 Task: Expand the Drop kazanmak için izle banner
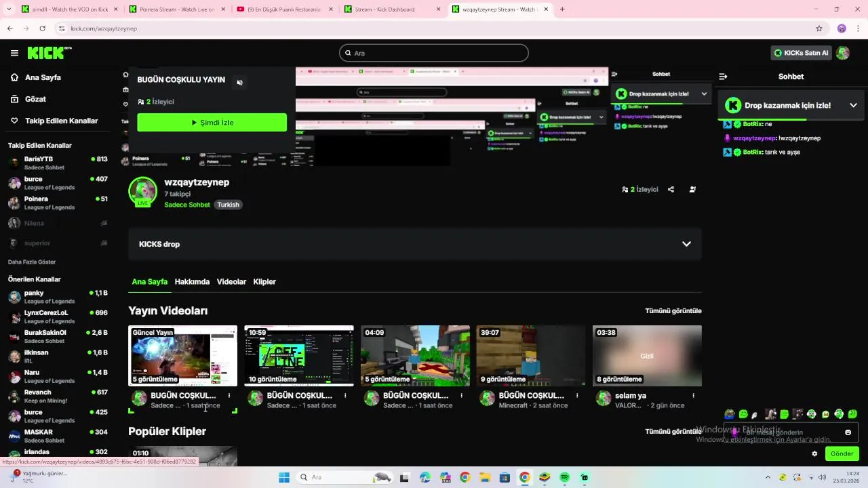pos(853,105)
